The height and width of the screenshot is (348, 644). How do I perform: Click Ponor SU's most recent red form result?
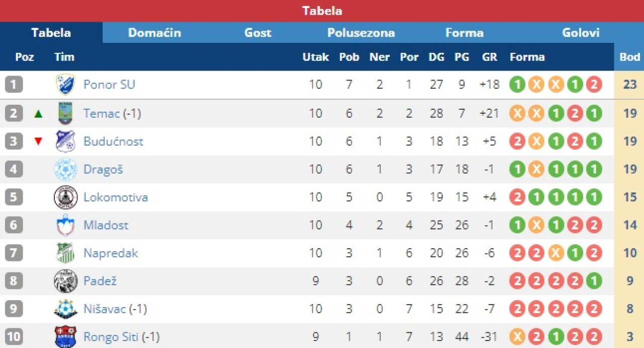click(x=594, y=85)
